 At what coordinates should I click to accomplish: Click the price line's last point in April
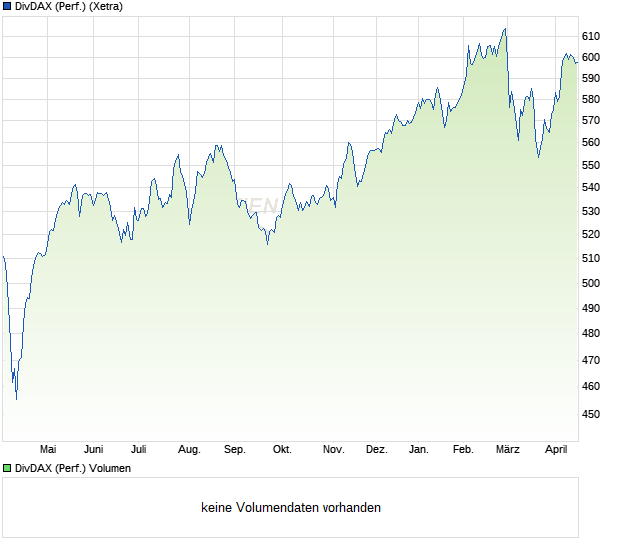click(577, 62)
